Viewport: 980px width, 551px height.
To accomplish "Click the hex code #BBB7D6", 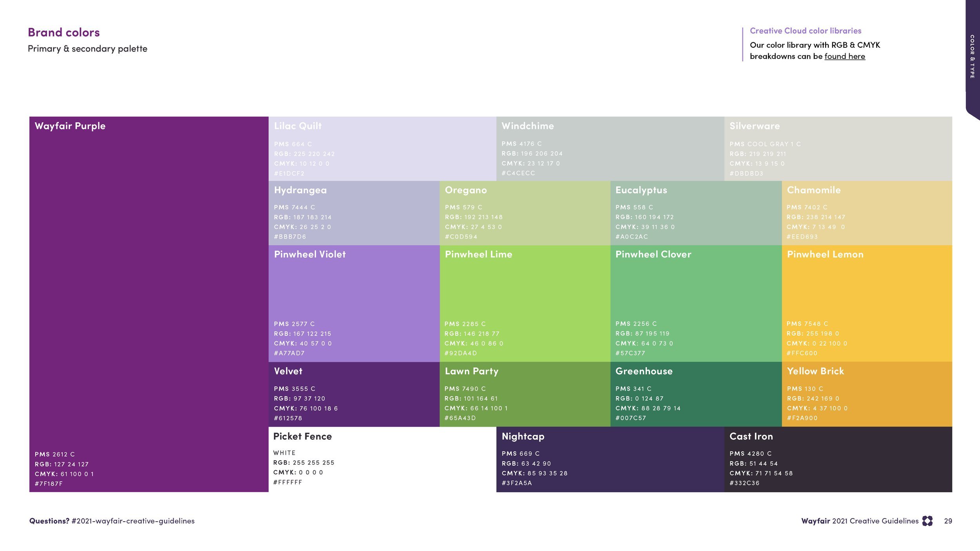I will (290, 237).
